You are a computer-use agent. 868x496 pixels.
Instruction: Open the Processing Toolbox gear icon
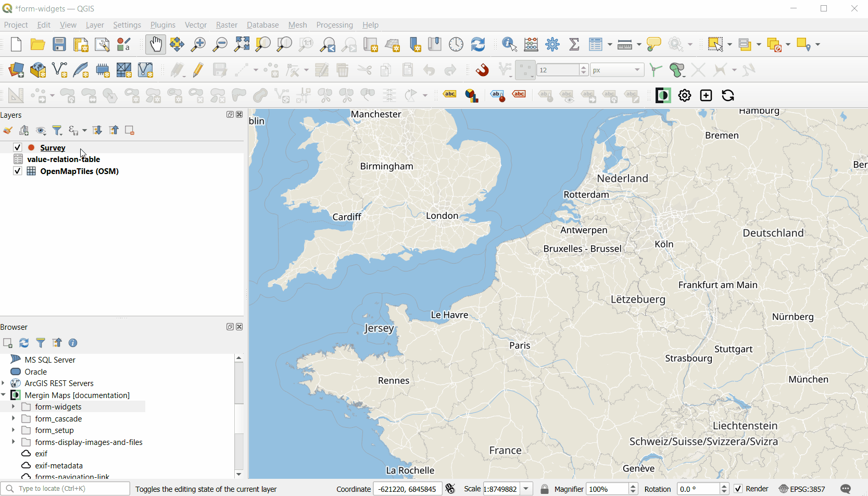click(x=552, y=45)
